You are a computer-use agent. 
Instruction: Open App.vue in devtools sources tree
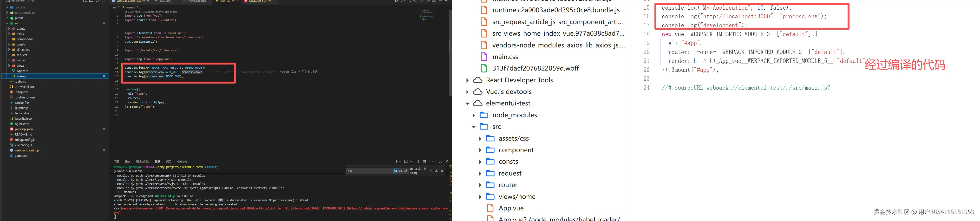511,208
